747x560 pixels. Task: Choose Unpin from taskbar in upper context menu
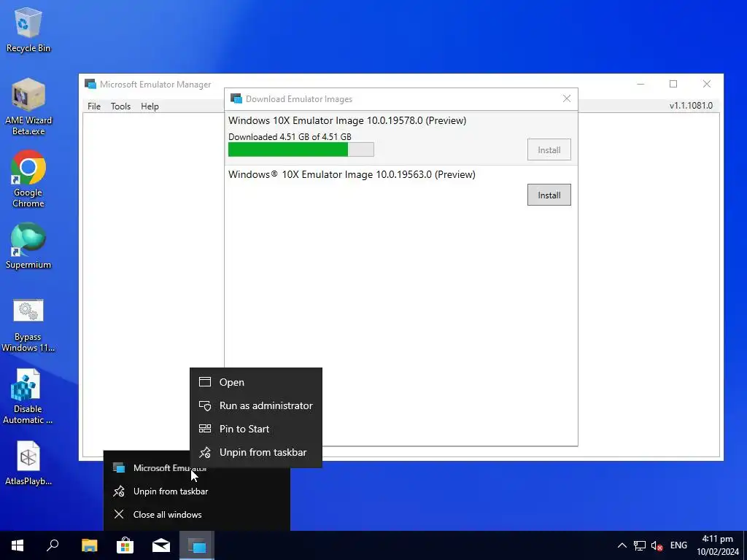pos(256,452)
